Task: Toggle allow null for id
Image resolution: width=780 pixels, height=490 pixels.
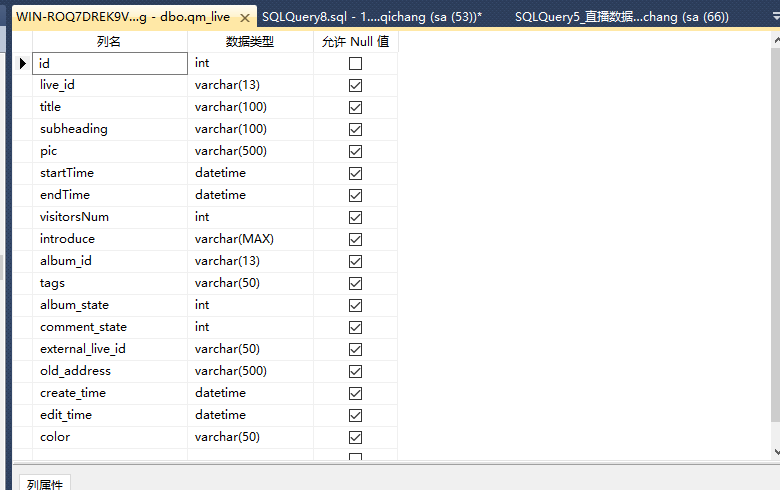Action: tap(355, 64)
